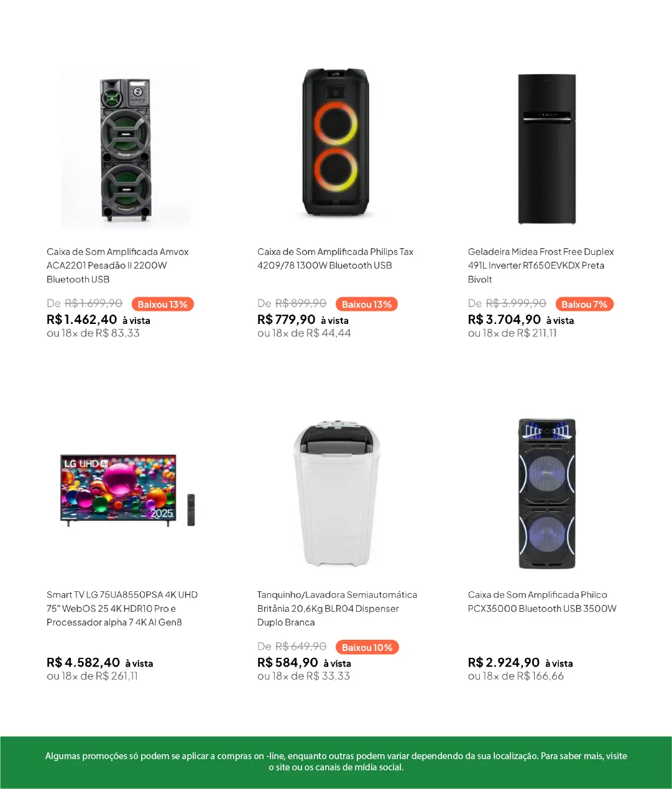Click the Philips Tax 4209/78 speaker image

(336, 143)
